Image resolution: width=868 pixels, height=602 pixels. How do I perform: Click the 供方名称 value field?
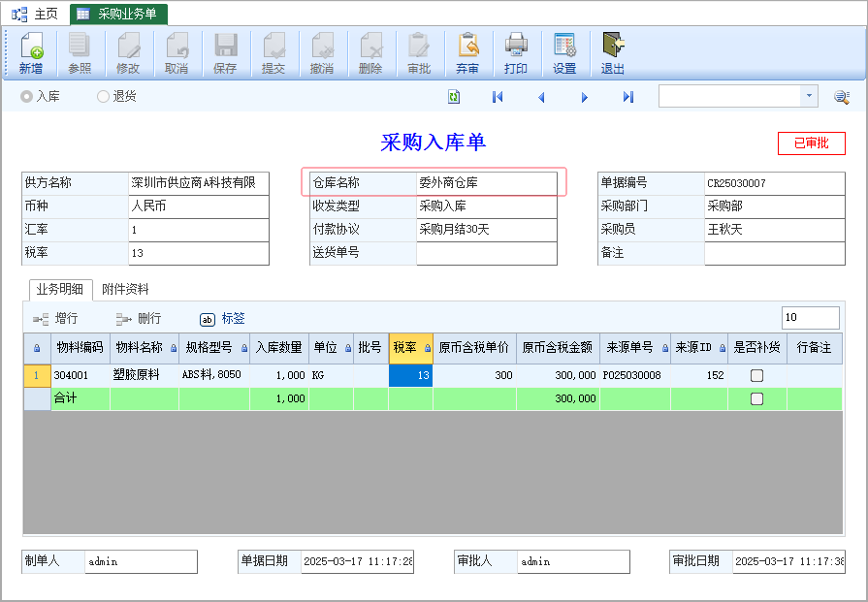click(199, 183)
